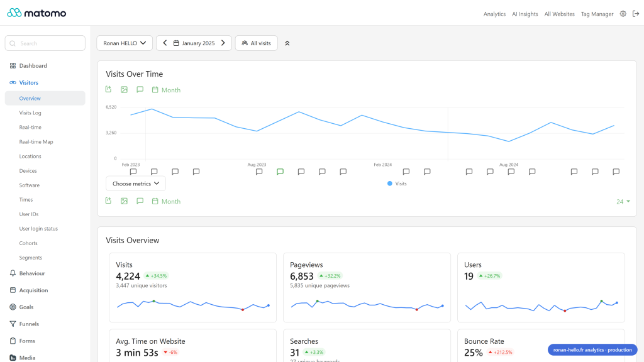Viewport: 644px width, 362px height.
Task: Click the annotations icon directly under the Visits Over Time title
Action: tap(140, 89)
